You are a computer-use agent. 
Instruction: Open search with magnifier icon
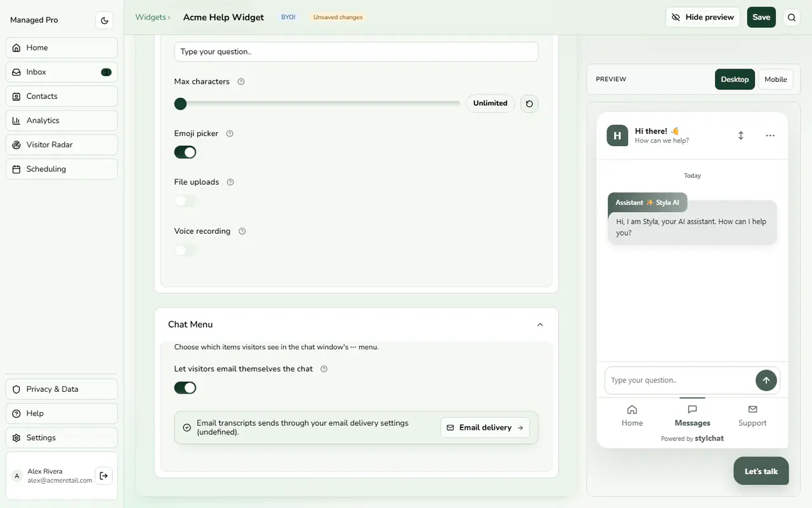click(x=792, y=17)
